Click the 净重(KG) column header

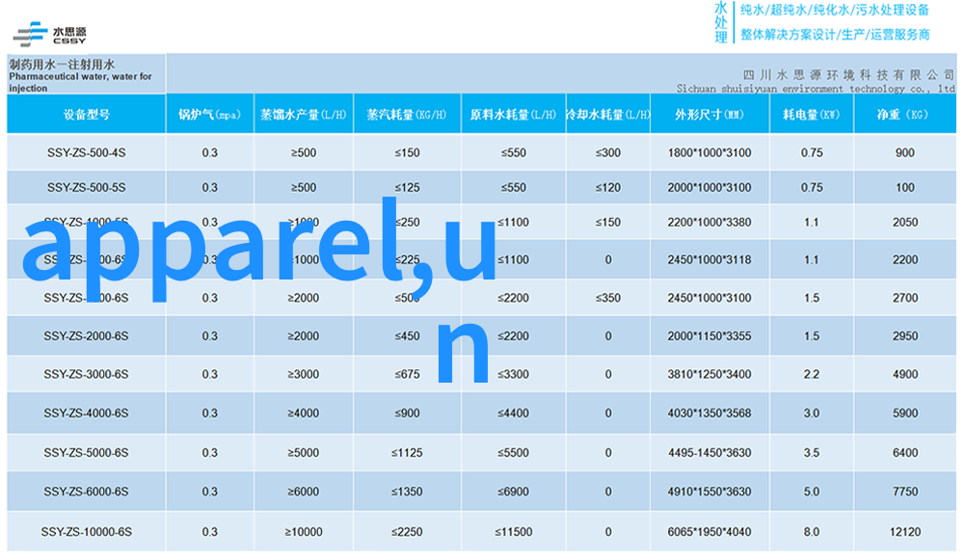tap(904, 115)
